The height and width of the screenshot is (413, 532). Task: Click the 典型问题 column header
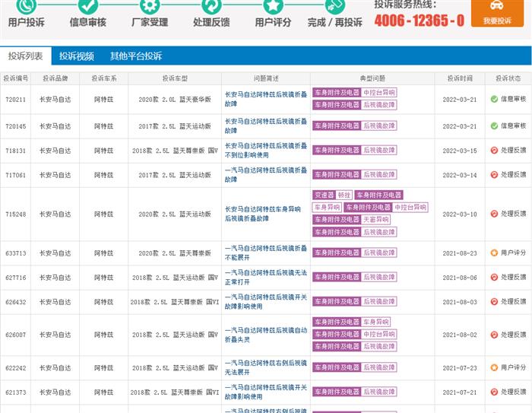coord(372,78)
